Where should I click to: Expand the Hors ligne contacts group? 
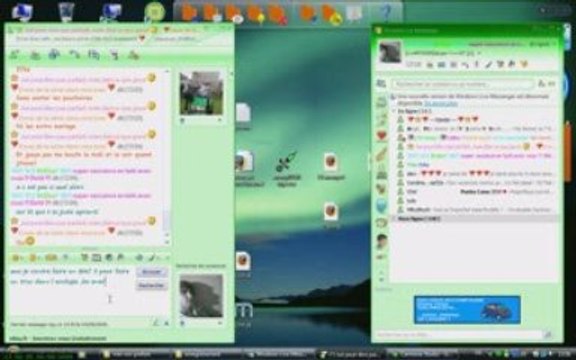tap(395, 219)
